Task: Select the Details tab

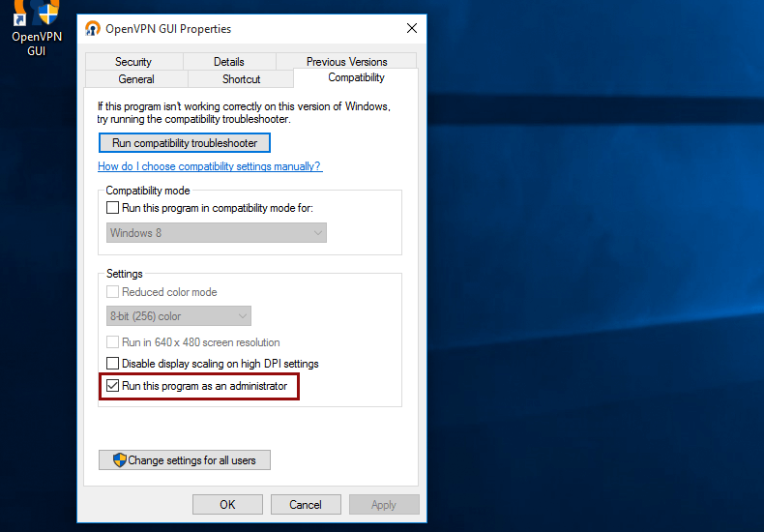Action: click(229, 62)
